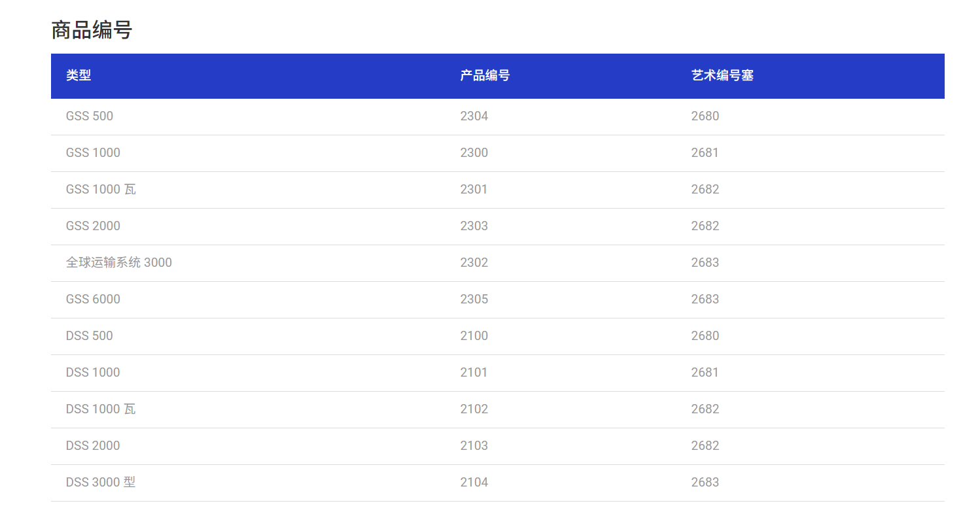
Task: Click 2682 in the DSS 2000 row
Action: pyautogui.click(x=705, y=446)
